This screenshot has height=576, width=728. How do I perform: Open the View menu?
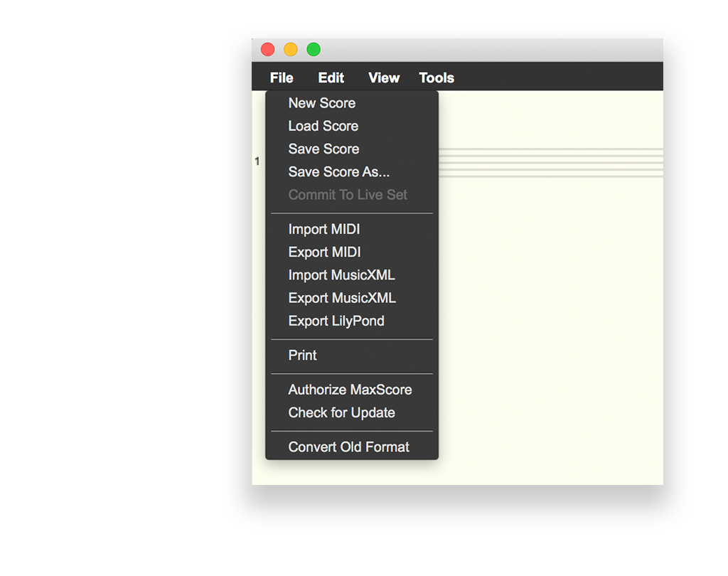point(384,78)
